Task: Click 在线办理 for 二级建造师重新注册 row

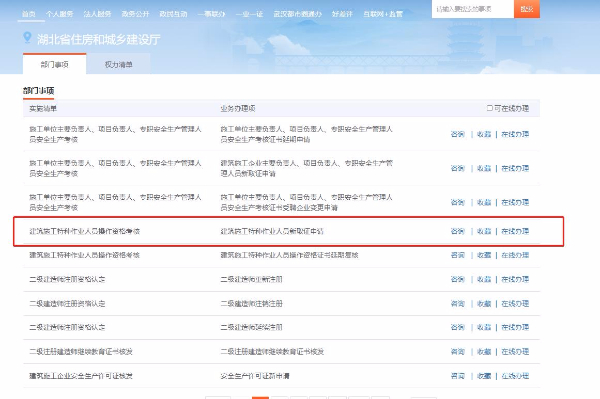Action: point(515,279)
